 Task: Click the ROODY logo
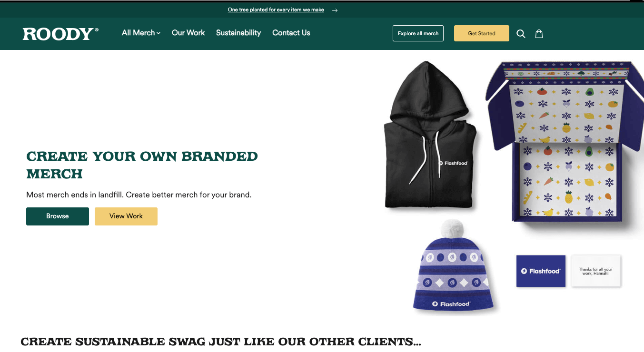(60, 34)
